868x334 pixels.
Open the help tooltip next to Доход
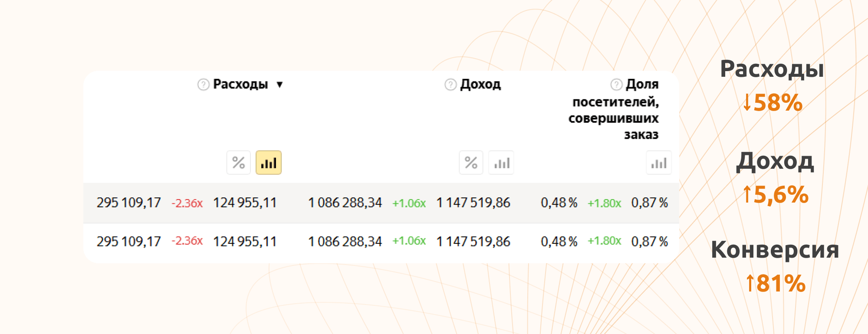tap(450, 85)
